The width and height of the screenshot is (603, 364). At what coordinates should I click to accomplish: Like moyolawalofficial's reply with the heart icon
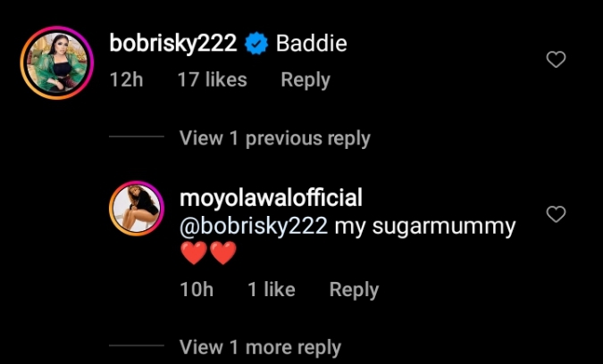tap(556, 215)
